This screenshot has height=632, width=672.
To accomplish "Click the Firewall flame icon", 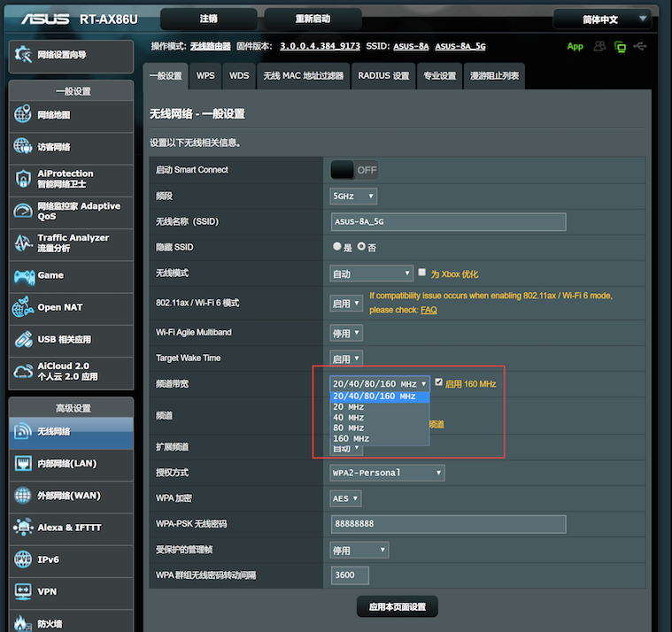I will click(x=23, y=623).
